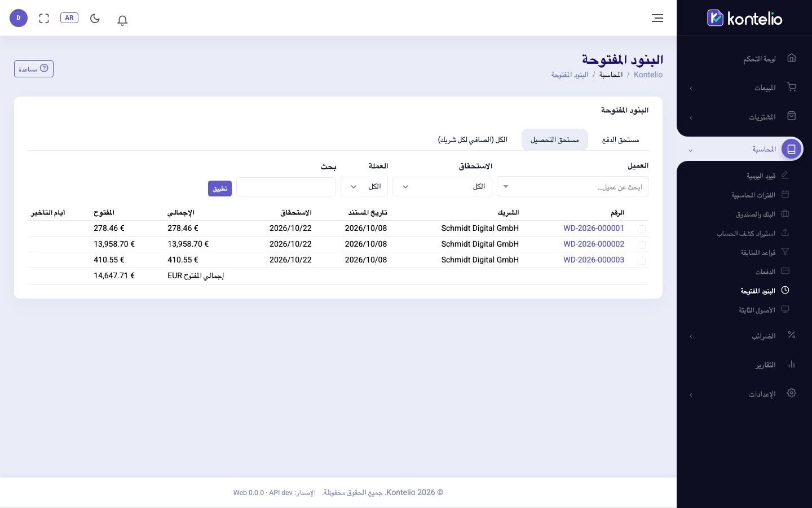Open document link WD-2026-000001
812x508 pixels.
pyautogui.click(x=594, y=229)
